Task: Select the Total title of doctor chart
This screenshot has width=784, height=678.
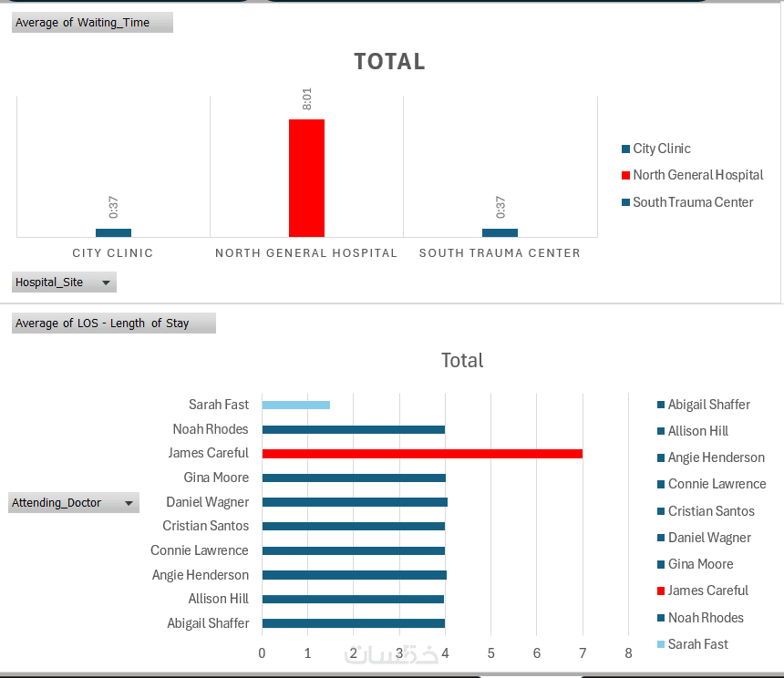Action: 462,360
